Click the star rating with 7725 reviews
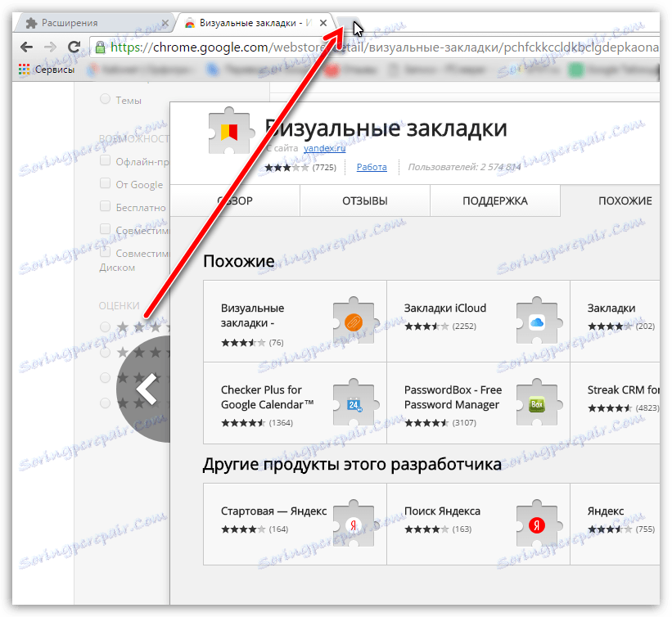 300,167
